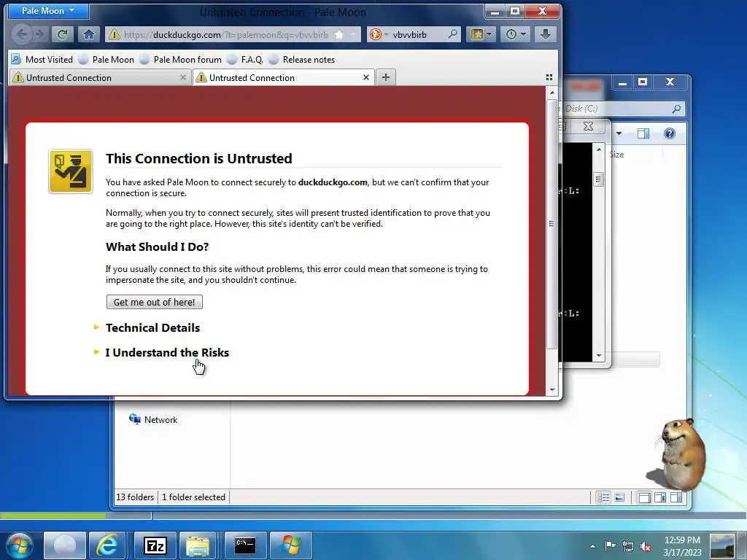Show the list-all-tabs grid icon
The width and height of the screenshot is (747, 560).
(x=549, y=77)
